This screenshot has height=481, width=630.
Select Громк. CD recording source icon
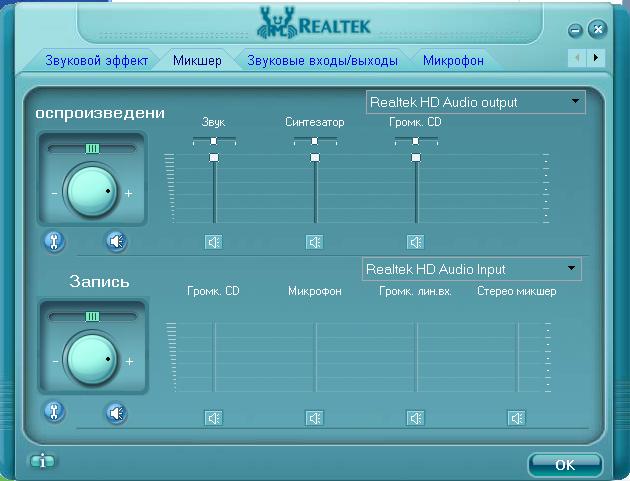(214, 418)
